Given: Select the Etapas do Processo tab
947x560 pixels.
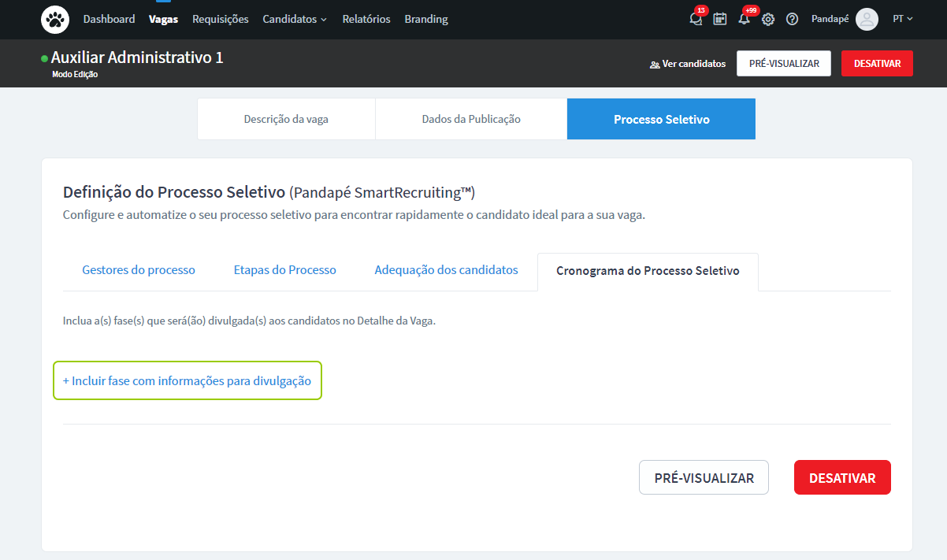Looking at the screenshot, I should point(284,270).
